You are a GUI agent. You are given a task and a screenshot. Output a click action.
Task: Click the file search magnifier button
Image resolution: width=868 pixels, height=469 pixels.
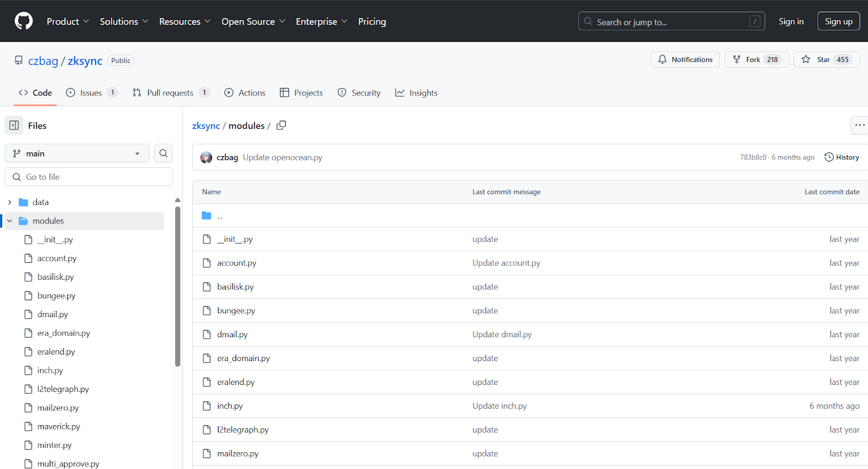click(x=163, y=153)
